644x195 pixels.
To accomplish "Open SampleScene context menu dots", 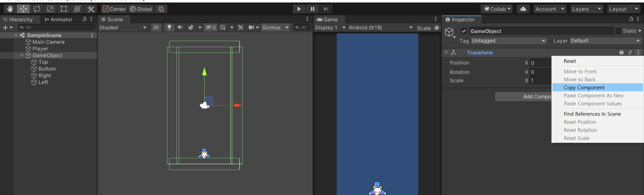I will (92, 35).
